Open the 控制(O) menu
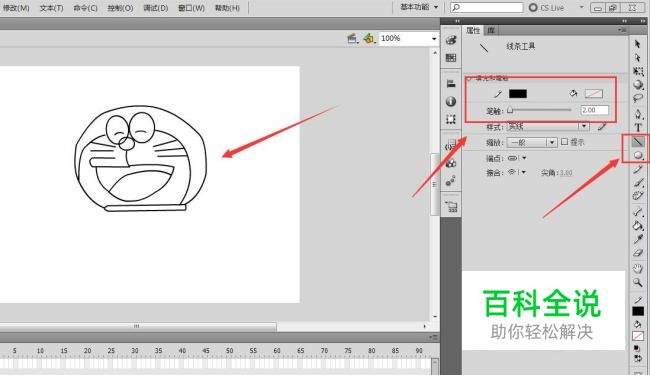 pyautogui.click(x=120, y=8)
